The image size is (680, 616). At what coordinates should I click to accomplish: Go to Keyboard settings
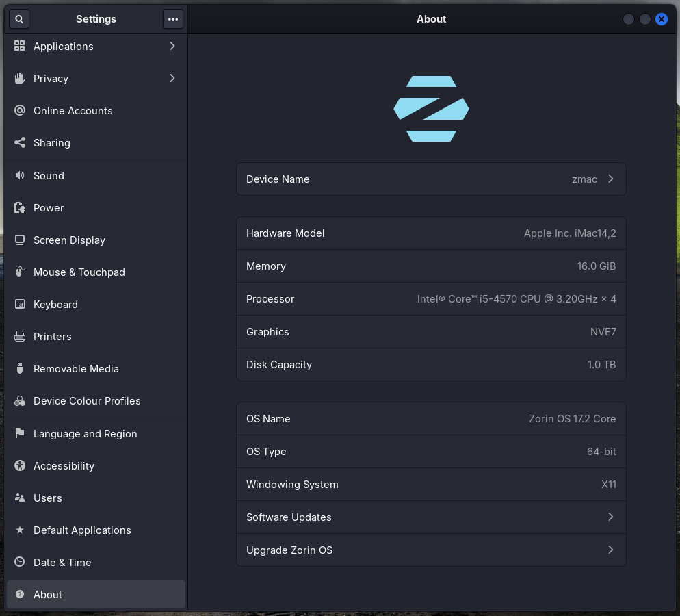pyautogui.click(x=96, y=304)
